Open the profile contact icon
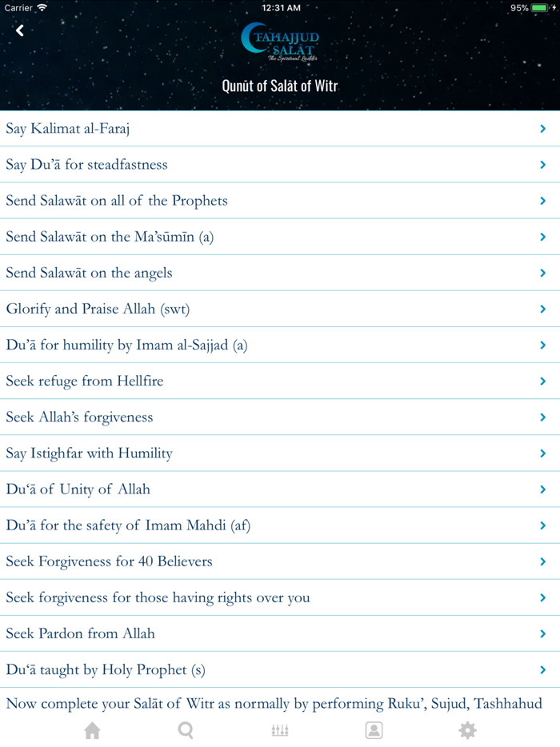Image resolution: width=560 pixels, height=747 pixels. (374, 729)
